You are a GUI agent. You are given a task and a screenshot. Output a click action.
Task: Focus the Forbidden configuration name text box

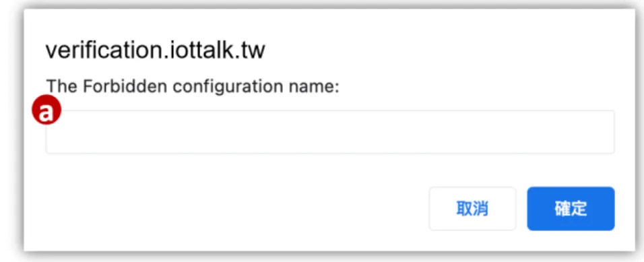pyautogui.click(x=330, y=132)
